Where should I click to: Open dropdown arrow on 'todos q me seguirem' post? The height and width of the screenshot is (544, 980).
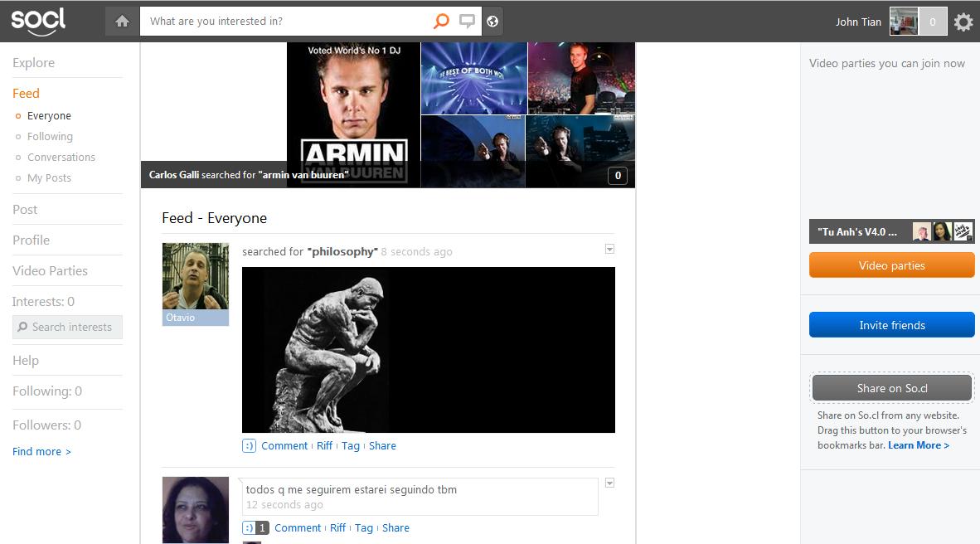tap(610, 483)
